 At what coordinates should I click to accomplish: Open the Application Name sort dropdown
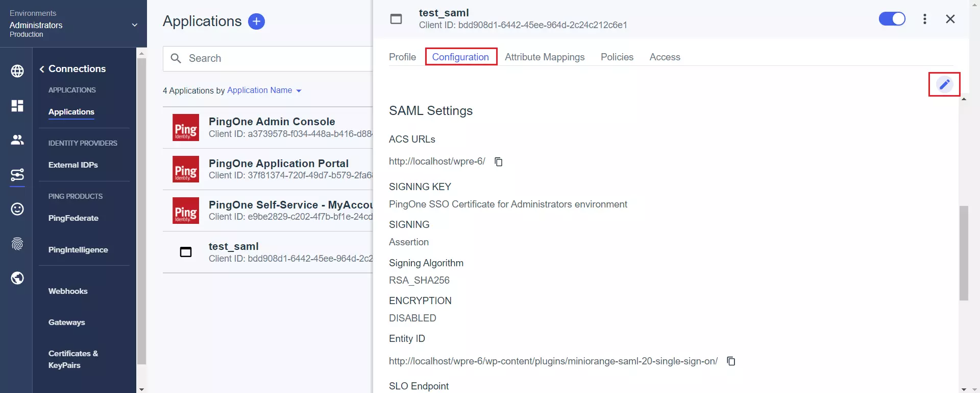[264, 90]
